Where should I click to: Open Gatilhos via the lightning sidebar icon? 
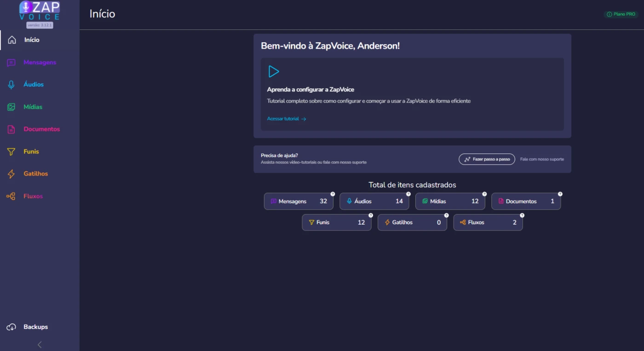point(11,174)
